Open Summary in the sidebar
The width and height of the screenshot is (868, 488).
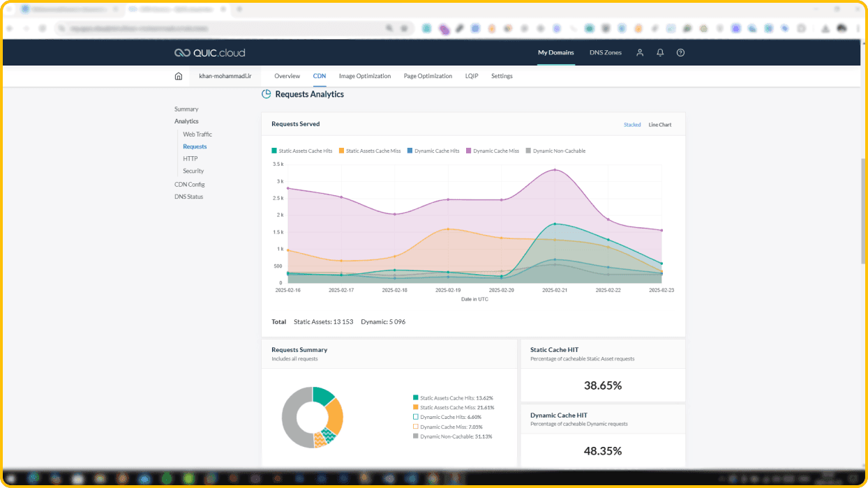pos(186,109)
